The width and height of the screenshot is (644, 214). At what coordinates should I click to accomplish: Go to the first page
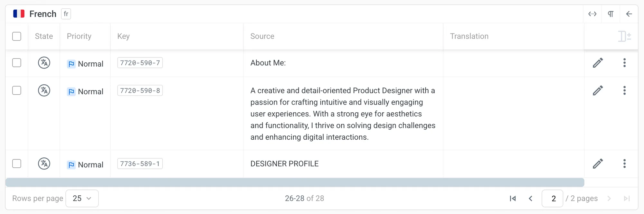coord(513,199)
